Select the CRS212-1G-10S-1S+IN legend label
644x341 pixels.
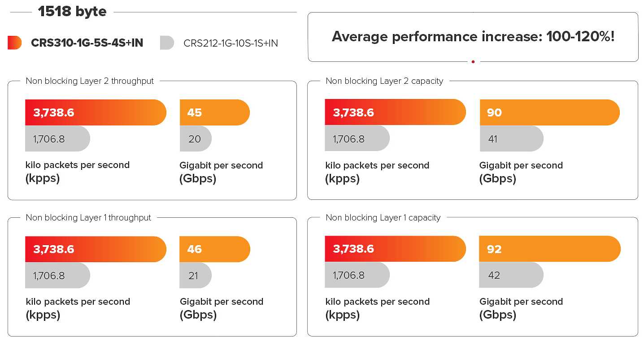(231, 43)
